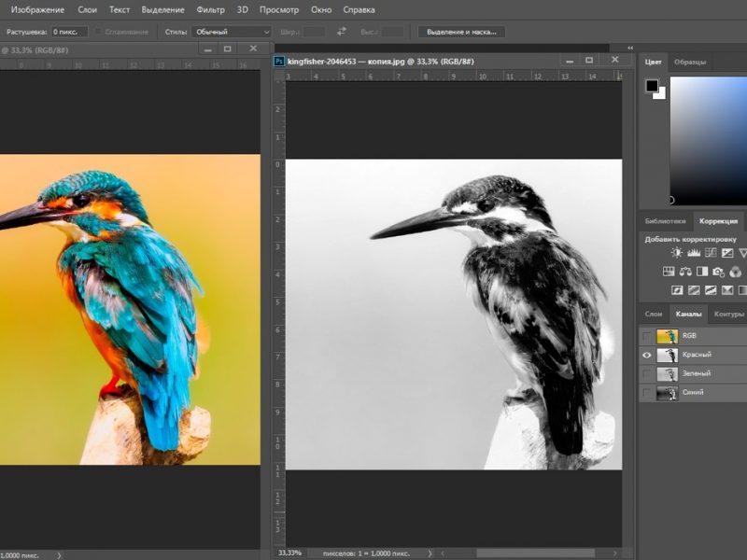This screenshot has height=560, width=747.
Task: Switch to the Образцы tab
Action: [690, 62]
